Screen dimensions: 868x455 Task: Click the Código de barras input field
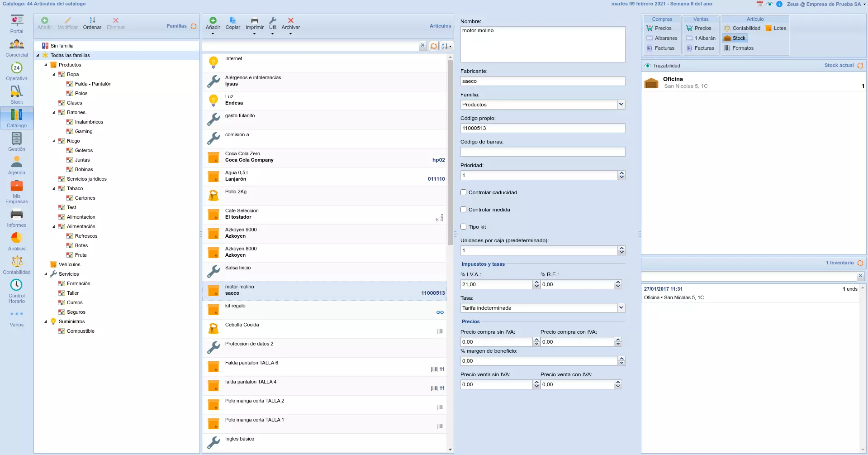click(x=542, y=152)
